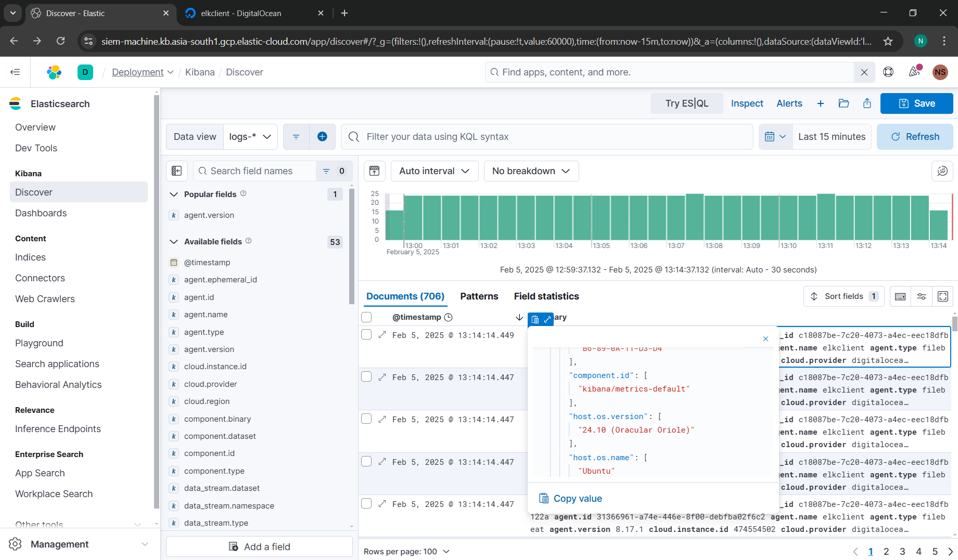Open Sort fields options
Screen dimensions: 958x560
844,296
